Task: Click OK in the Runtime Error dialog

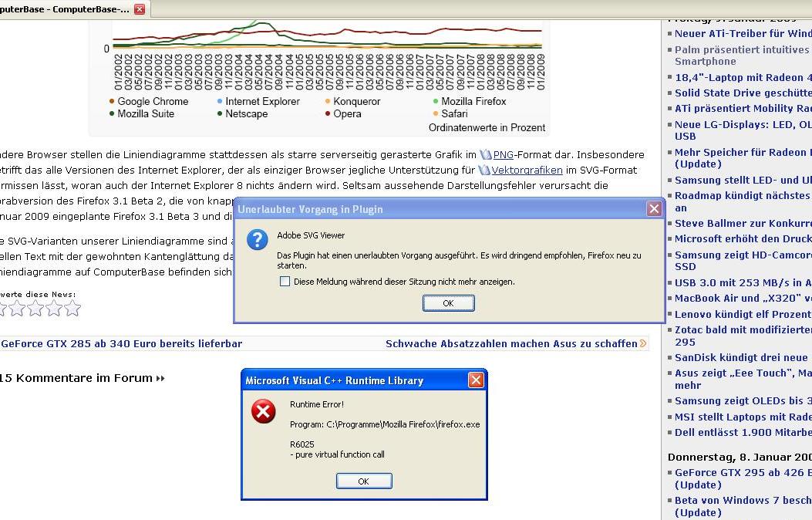Action: coord(364,481)
